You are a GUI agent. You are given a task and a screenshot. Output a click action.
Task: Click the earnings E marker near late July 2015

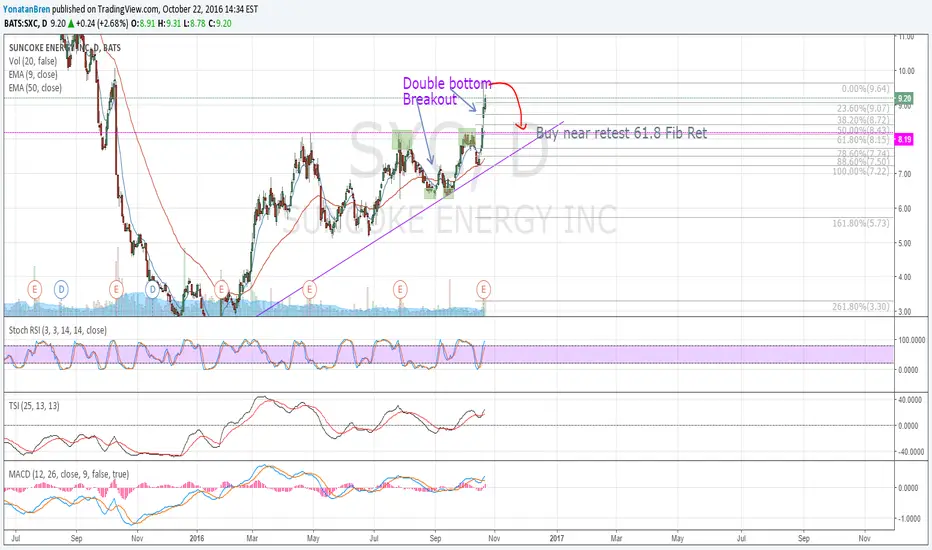(x=34, y=290)
